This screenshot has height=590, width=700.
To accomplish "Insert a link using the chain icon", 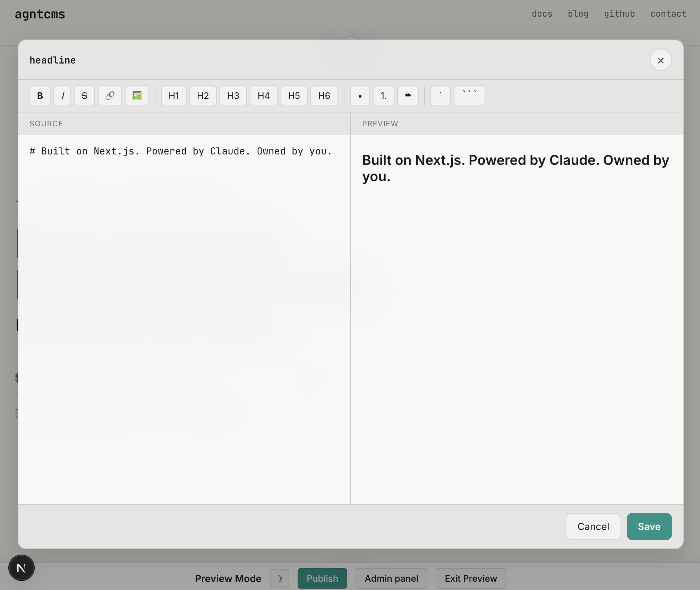I will [110, 96].
